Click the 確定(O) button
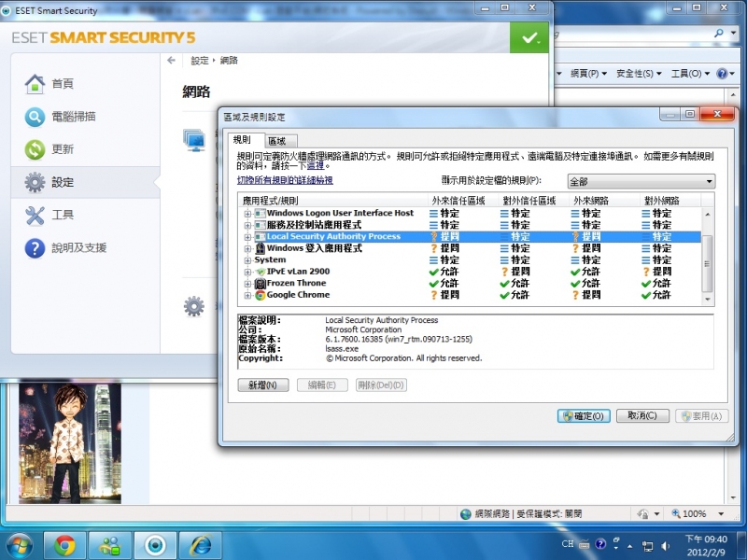The image size is (747, 560). [584, 415]
